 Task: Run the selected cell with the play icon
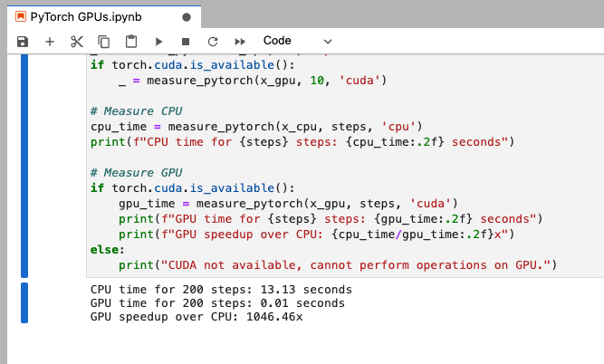click(x=158, y=42)
